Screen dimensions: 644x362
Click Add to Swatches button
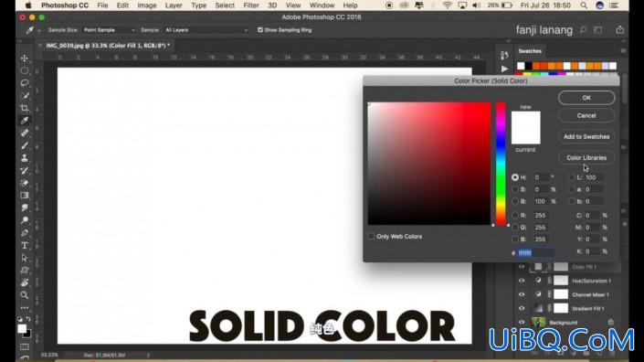coord(586,136)
